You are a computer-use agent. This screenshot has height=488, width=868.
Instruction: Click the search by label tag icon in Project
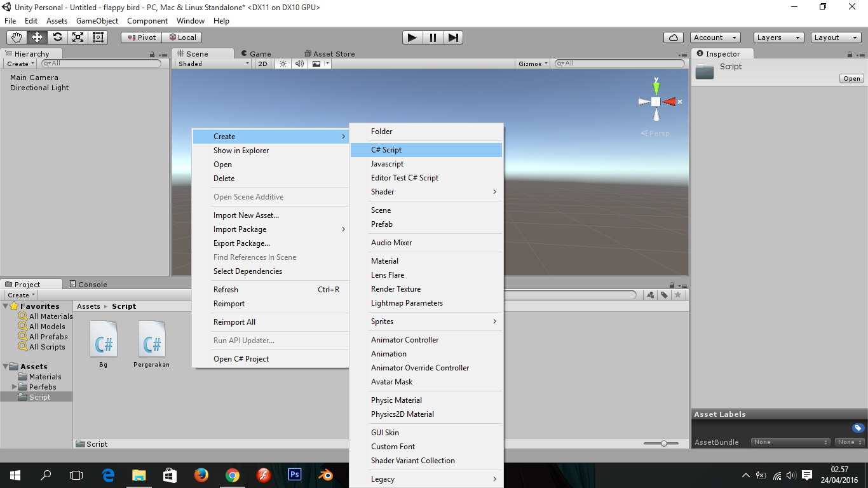664,295
